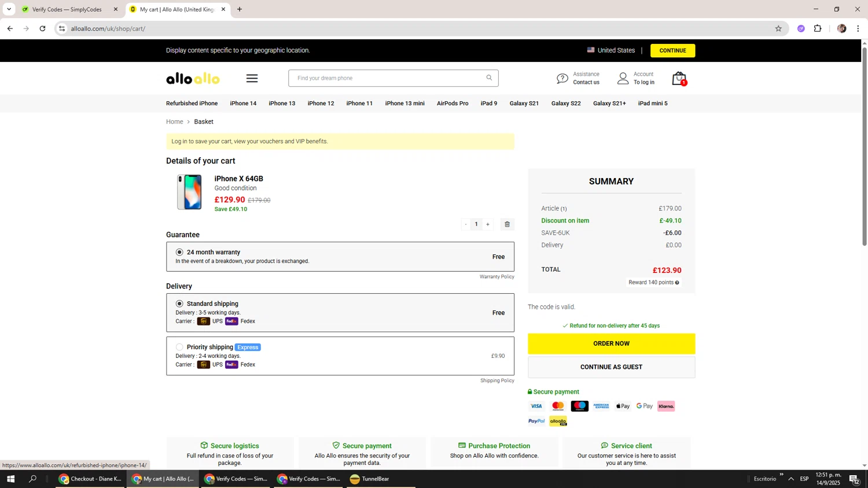Open TunnelBear from taskbar
868x488 pixels.
[369, 479]
